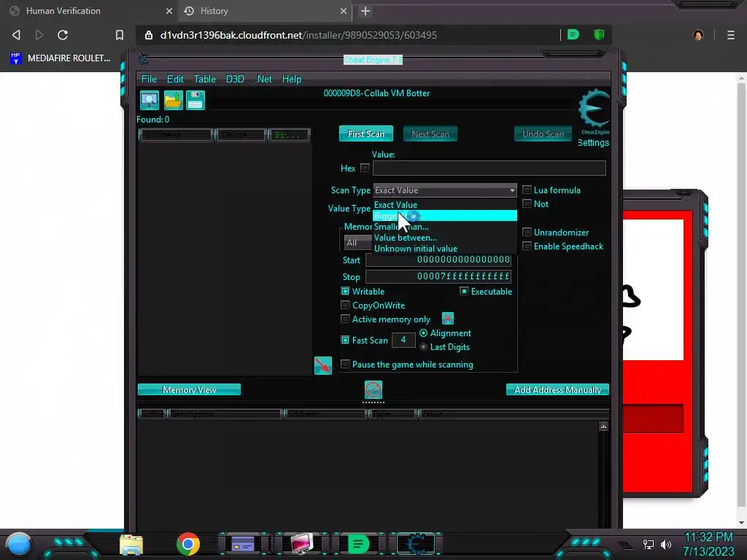Screen dimensions: 747x560
Task: Open a new browser tab
Action: pyautogui.click(x=365, y=11)
